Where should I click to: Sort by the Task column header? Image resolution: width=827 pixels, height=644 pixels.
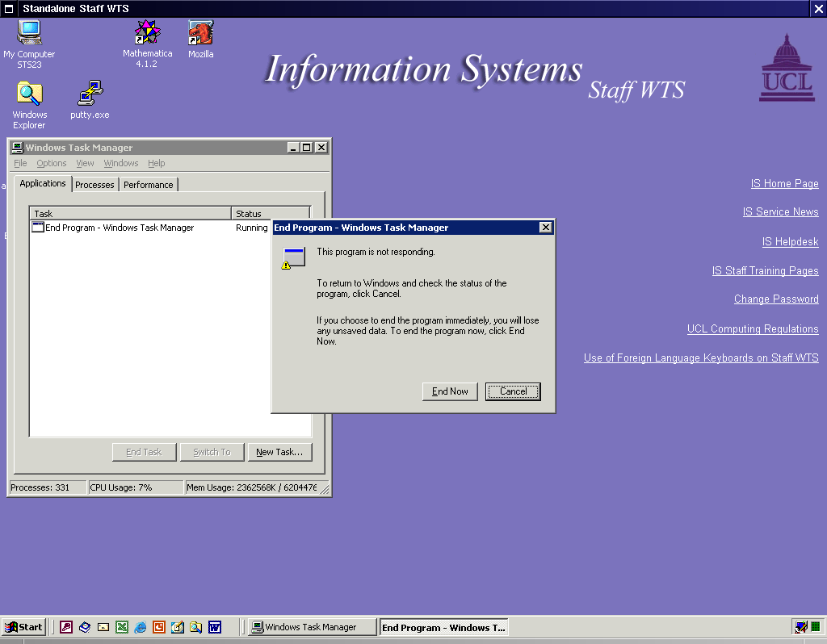pyautogui.click(x=130, y=213)
